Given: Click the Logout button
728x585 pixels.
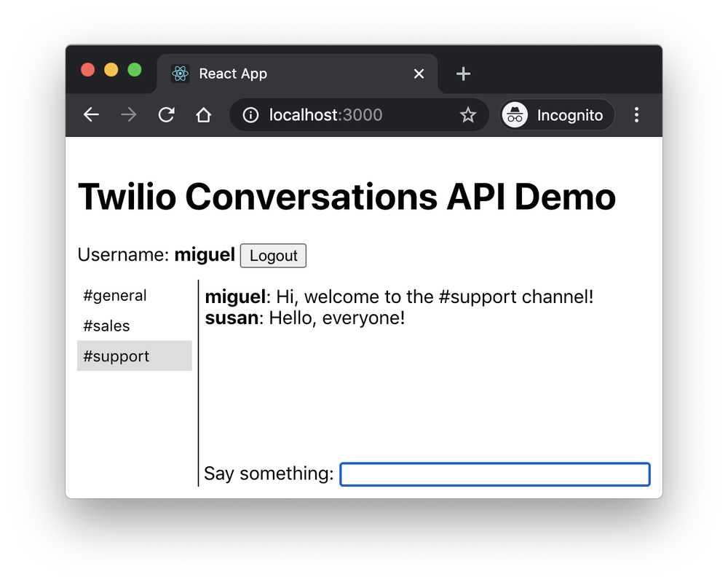Looking at the screenshot, I should point(273,255).
